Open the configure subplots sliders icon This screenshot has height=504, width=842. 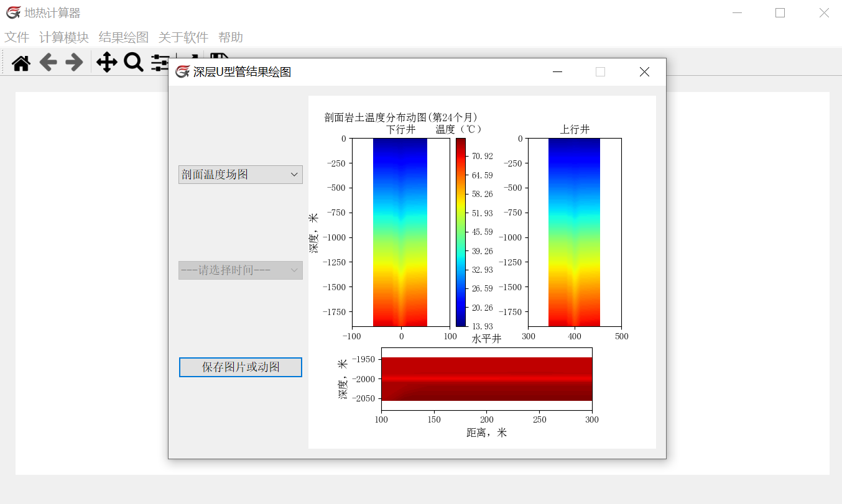(160, 63)
